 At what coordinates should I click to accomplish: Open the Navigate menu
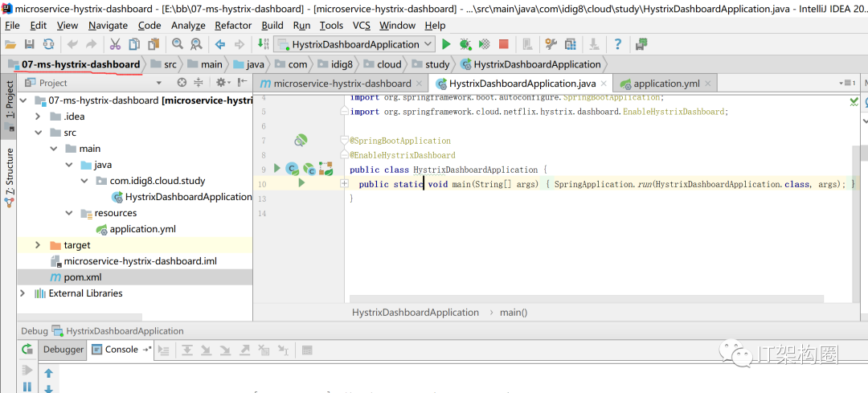(108, 26)
